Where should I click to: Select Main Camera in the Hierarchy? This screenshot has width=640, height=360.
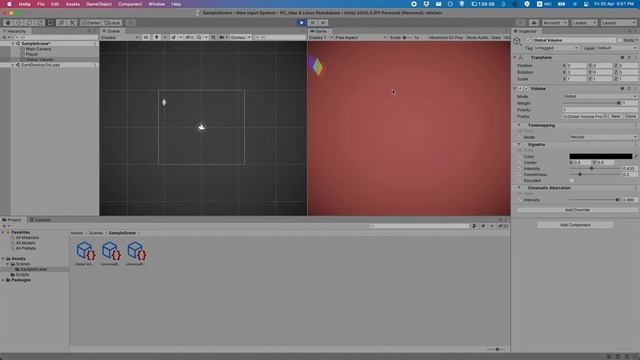pyautogui.click(x=38, y=49)
